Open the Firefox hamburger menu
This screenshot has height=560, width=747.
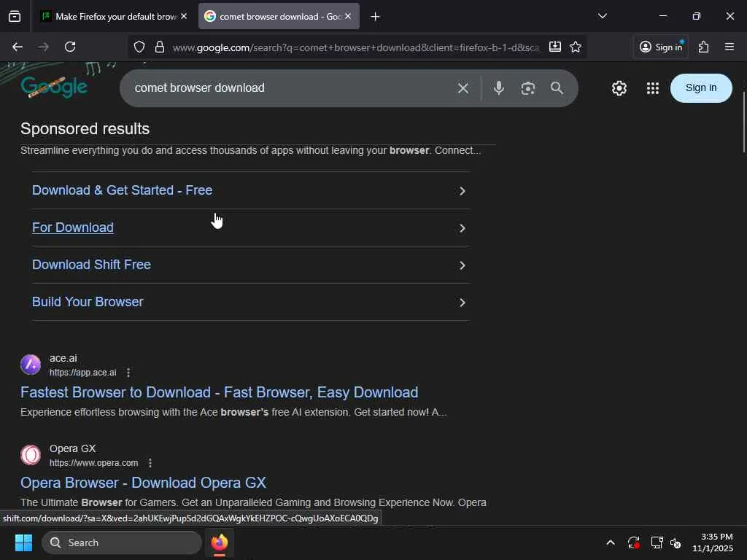[729, 47]
